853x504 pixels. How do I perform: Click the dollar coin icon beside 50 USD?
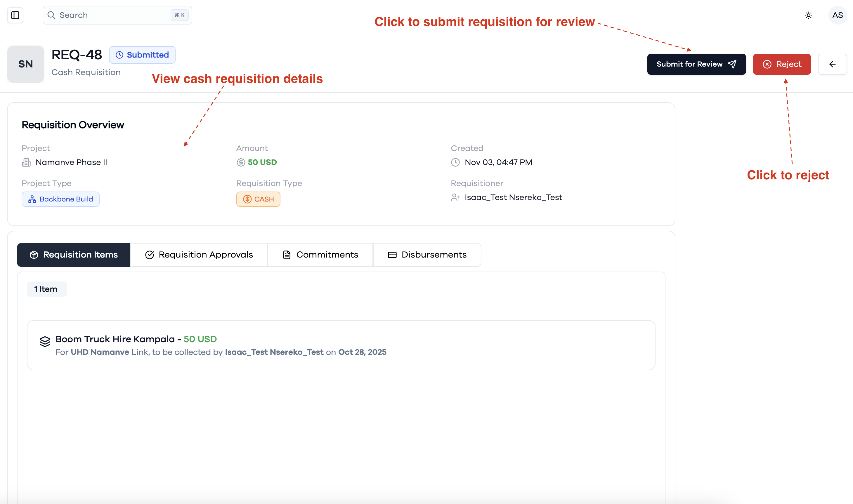241,162
